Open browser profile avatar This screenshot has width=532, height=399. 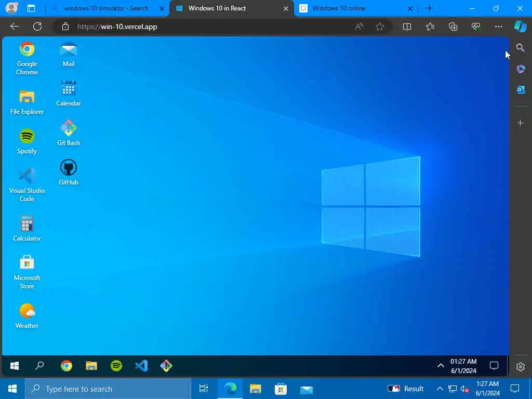tap(11, 8)
